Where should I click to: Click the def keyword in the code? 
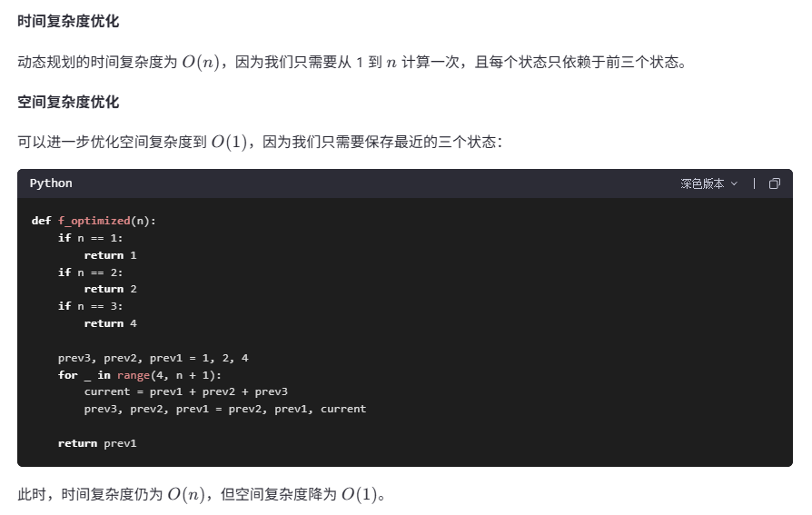pyautogui.click(x=42, y=222)
